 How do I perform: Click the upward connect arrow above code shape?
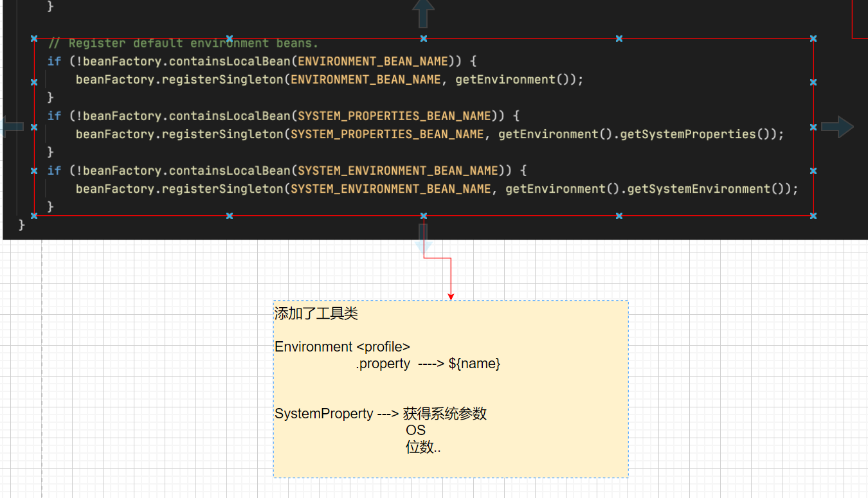423,13
